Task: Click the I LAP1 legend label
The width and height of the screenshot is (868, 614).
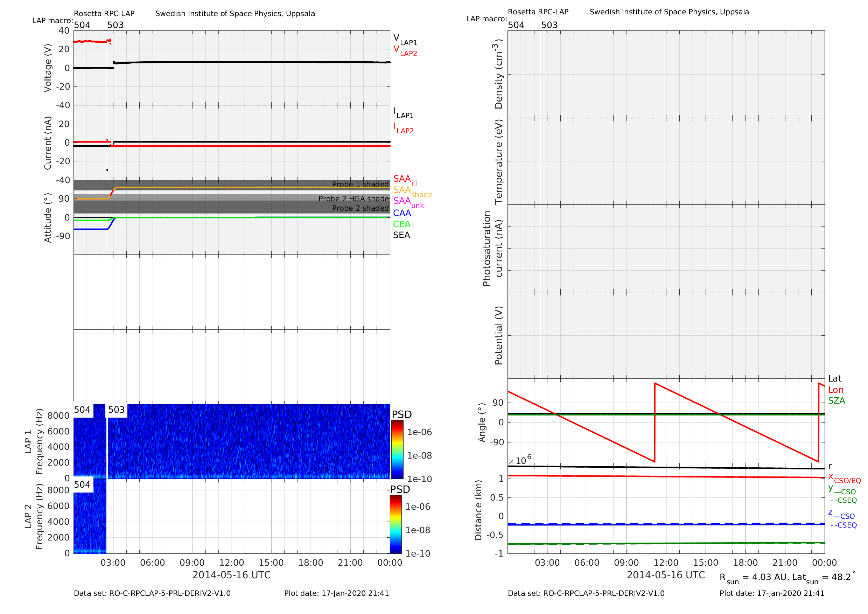Action: click(x=404, y=113)
